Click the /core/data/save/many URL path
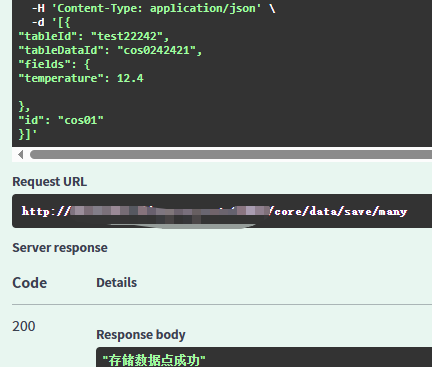432x367 pixels. click(338, 211)
